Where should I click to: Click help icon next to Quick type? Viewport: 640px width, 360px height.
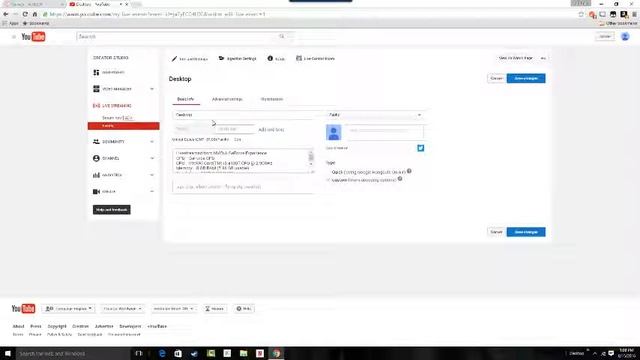click(x=409, y=171)
